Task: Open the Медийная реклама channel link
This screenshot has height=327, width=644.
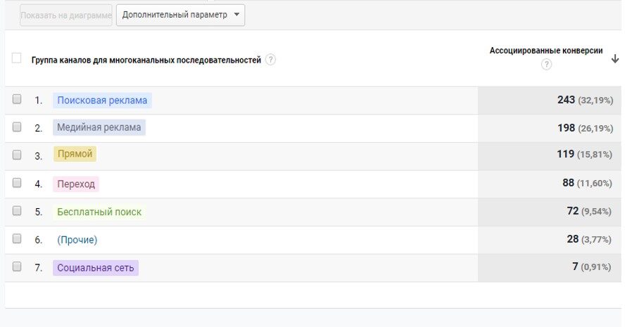Action: pyautogui.click(x=99, y=128)
